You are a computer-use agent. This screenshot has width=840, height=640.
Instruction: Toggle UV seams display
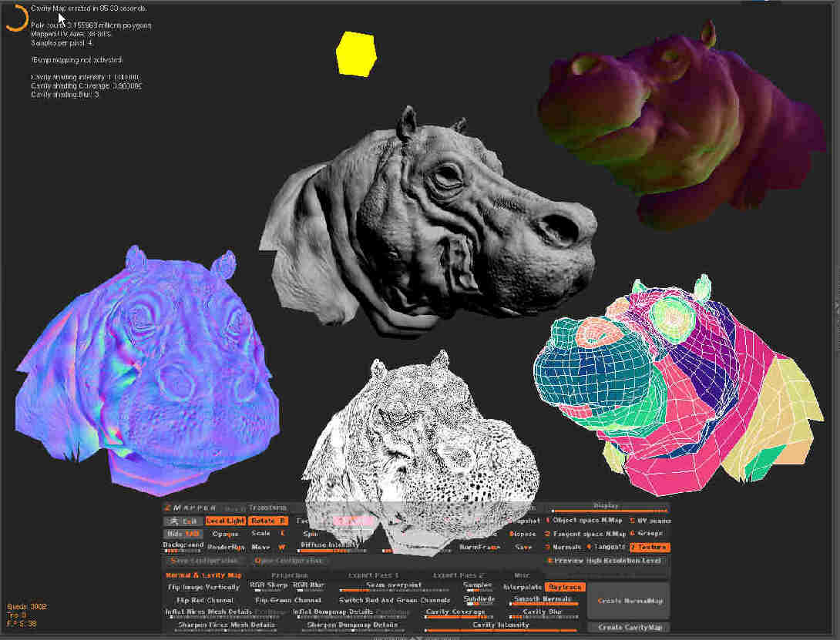tap(650, 520)
